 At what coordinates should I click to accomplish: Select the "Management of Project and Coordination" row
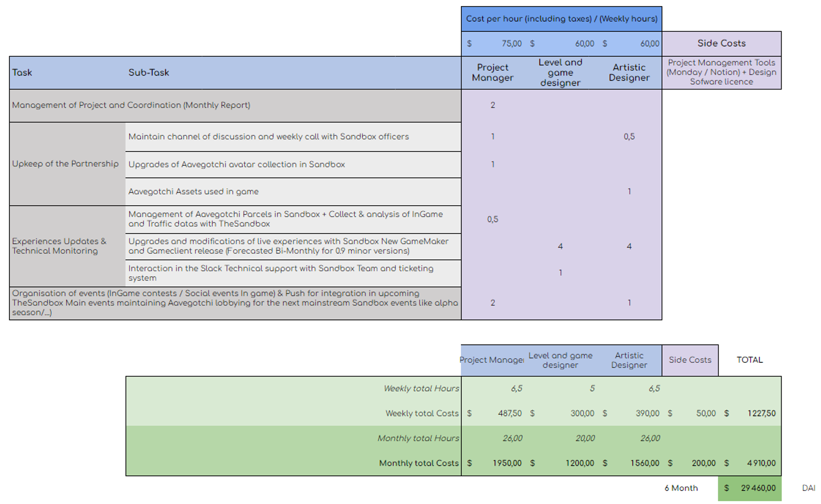tap(131, 105)
